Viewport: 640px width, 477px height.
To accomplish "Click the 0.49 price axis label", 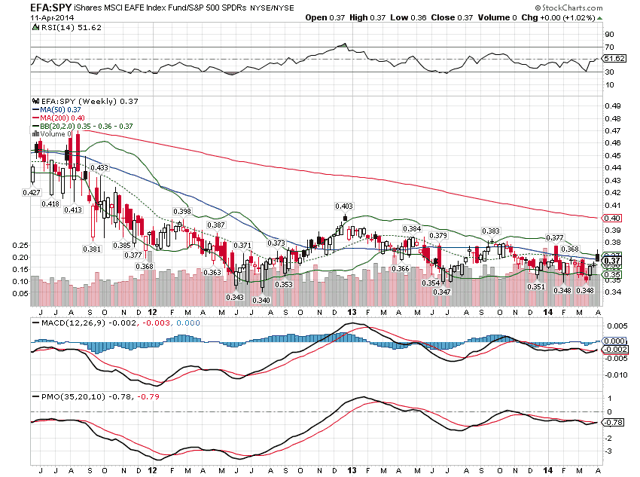I will tap(613, 106).
